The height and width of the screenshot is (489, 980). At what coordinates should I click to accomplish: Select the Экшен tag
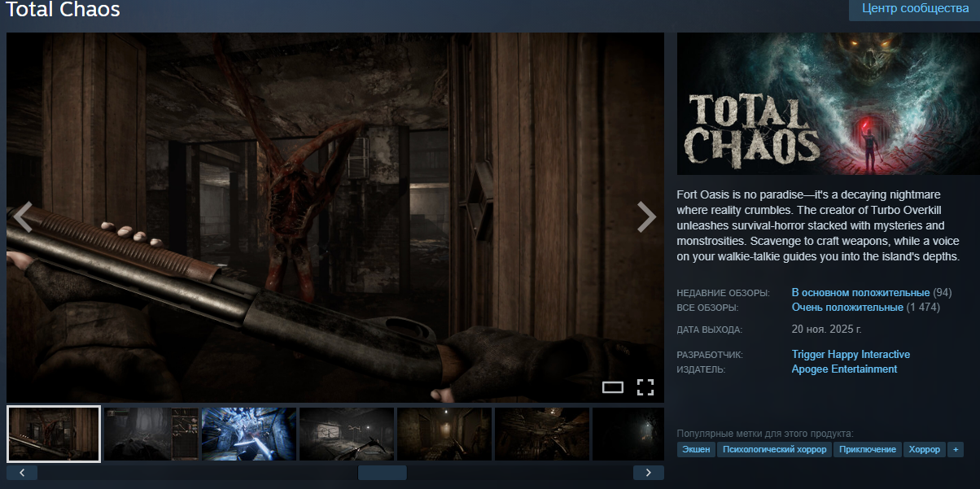click(696, 449)
